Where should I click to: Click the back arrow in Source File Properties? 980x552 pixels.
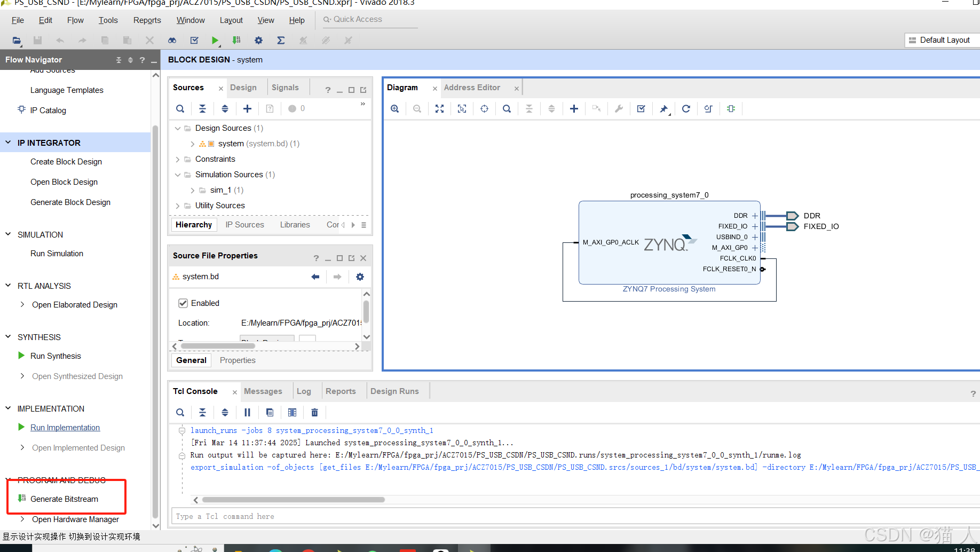tap(315, 277)
